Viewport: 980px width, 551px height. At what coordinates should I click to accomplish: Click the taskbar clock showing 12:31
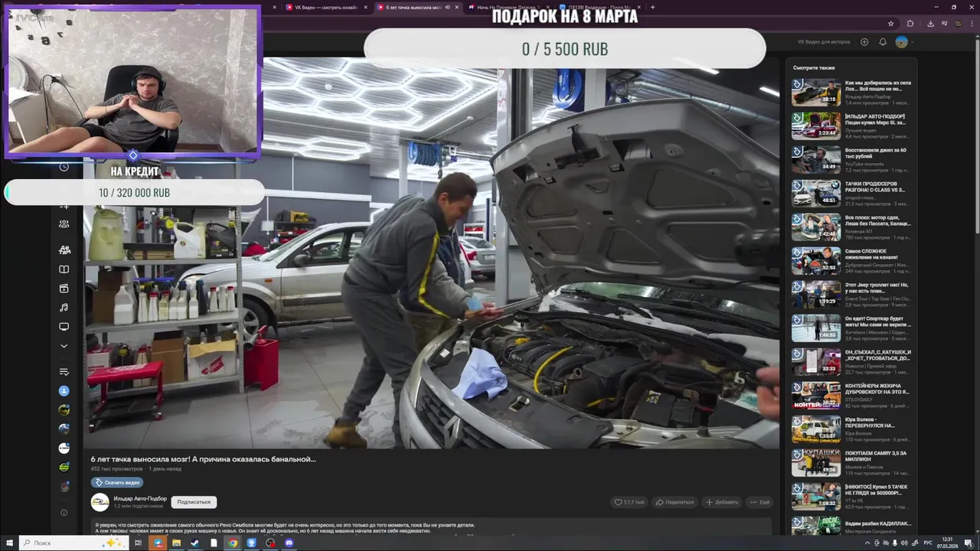point(948,543)
